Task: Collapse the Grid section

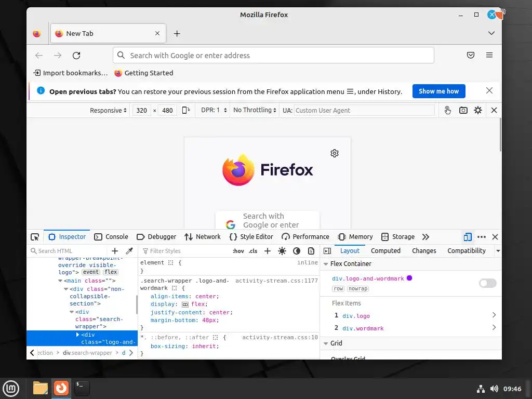Action: click(x=326, y=344)
